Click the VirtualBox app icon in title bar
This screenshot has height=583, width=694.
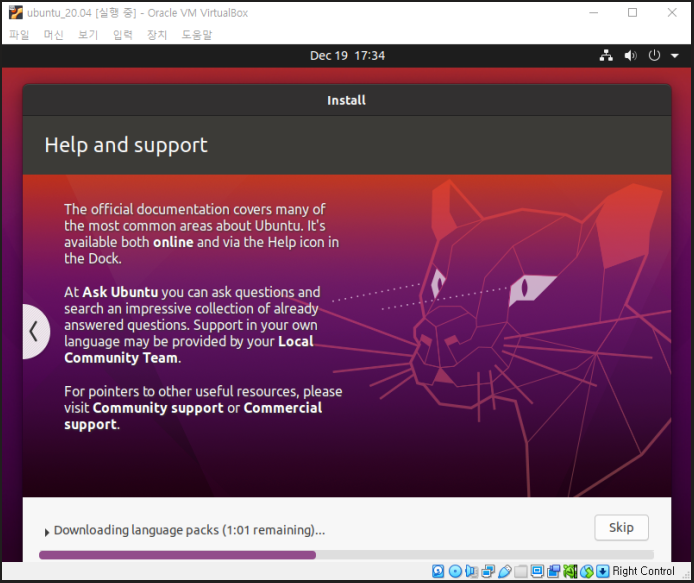pyautogui.click(x=15, y=12)
